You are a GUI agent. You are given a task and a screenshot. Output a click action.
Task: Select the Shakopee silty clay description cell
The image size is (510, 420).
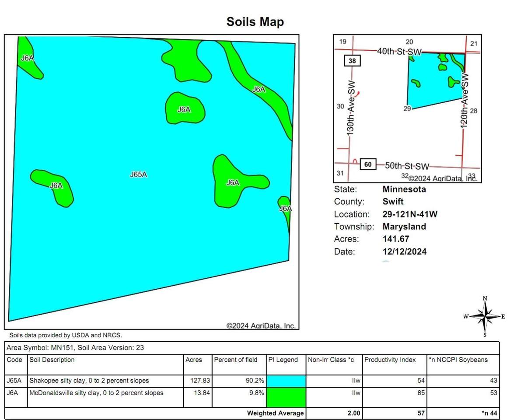pyautogui.click(x=89, y=380)
